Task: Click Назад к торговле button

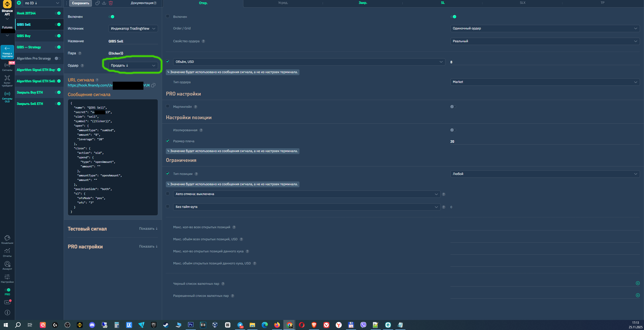Action: tap(7, 52)
